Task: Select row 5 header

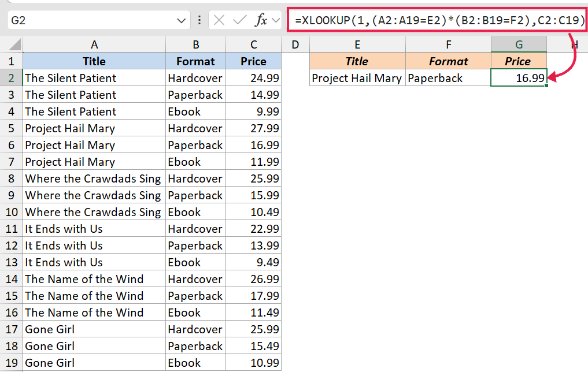Action: coord(11,128)
